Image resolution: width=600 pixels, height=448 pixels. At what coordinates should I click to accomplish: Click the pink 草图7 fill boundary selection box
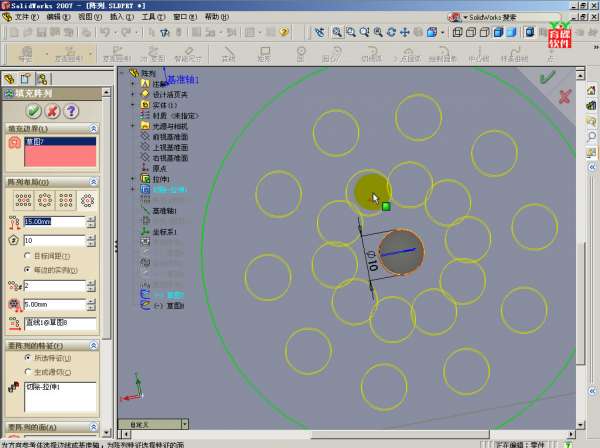[x=60, y=152]
